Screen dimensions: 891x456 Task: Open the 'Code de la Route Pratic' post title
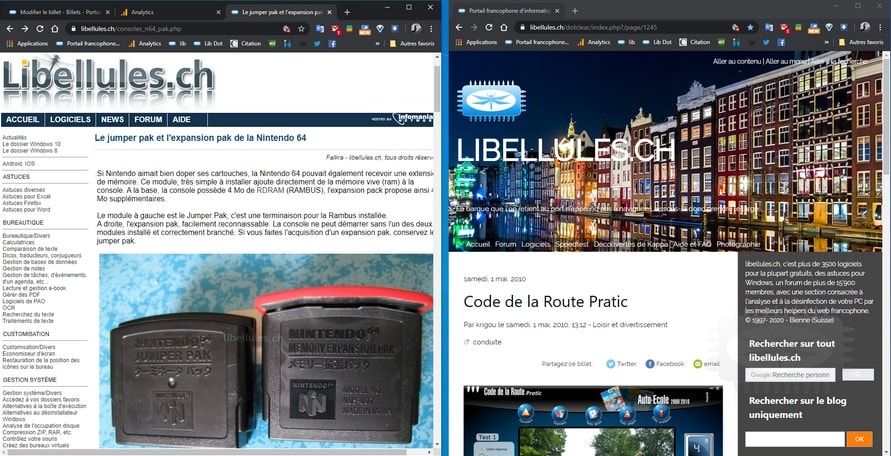[x=546, y=301]
